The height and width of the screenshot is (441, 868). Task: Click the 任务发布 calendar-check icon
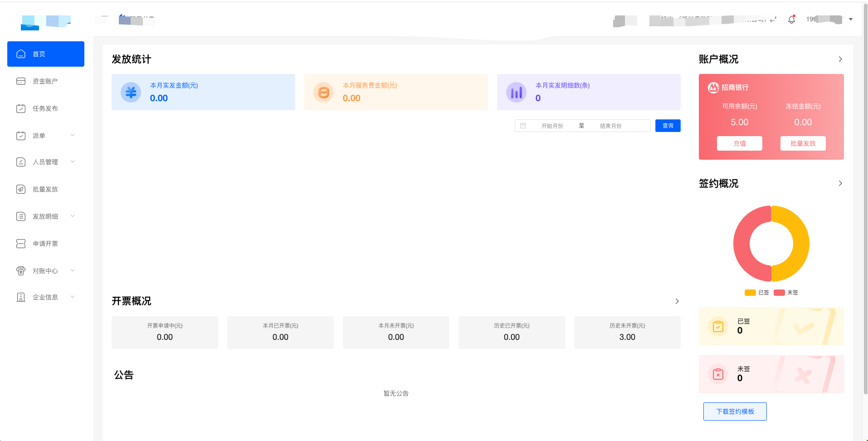pos(21,108)
